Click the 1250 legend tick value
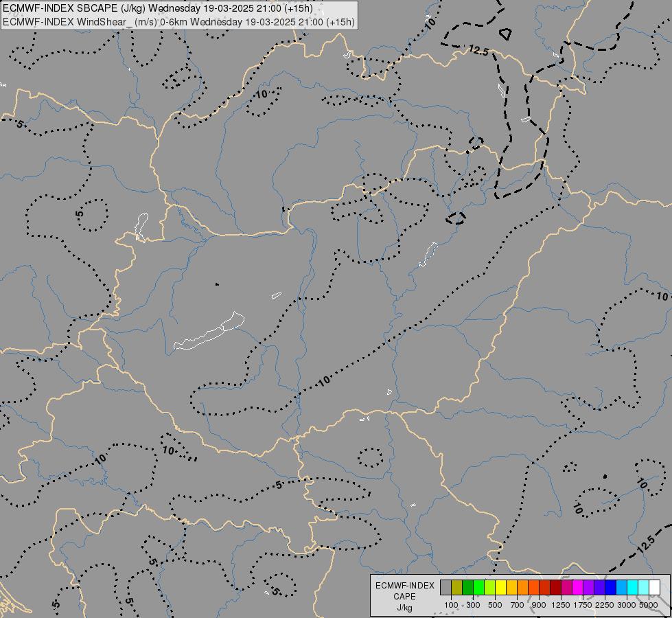 [561, 605]
